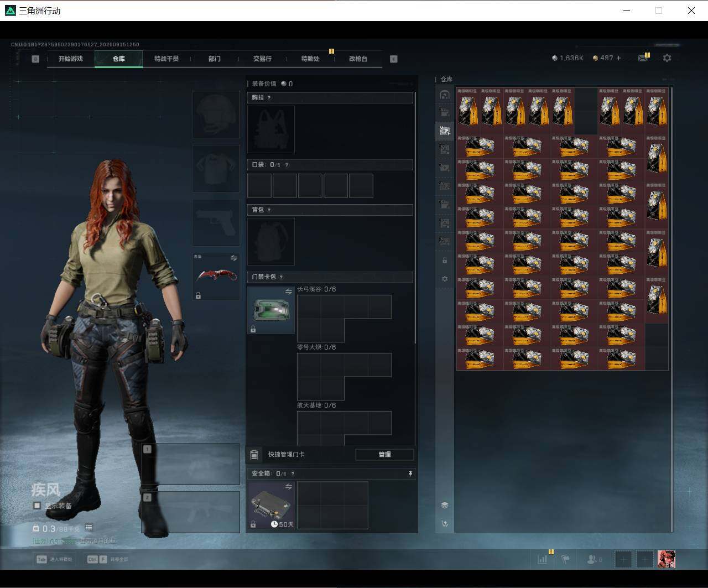Screen dimensions: 708x588
Task: Click the locked storage slot padlock icon
Action: [x=445, y=261]
